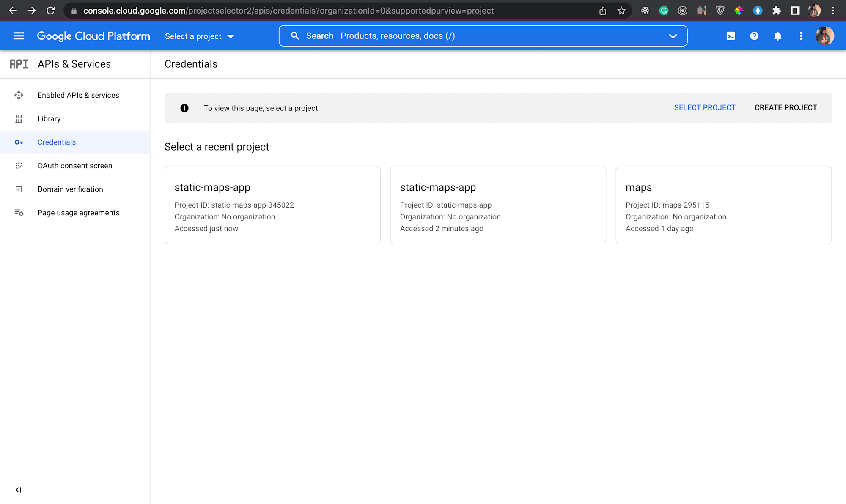The height and width of the screenshot is (504, 846).
Task: Open the shield extension icon
Action: [x=720, y=11]
